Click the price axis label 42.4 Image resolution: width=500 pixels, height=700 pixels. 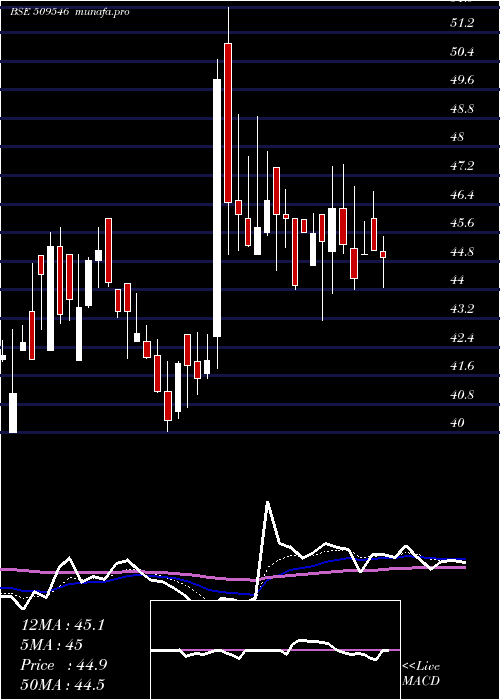pos(462,338)
